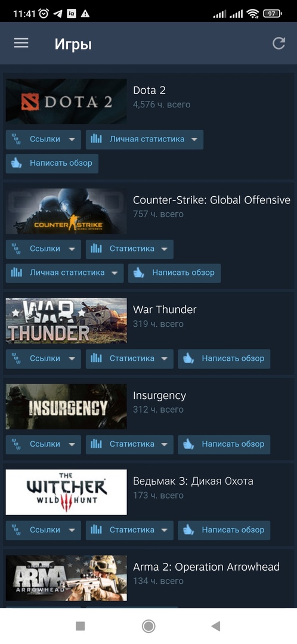Screen dimensions: 297x644
Task: Tap Написать обзор for Counter-Strike
Action: point(174,273)
